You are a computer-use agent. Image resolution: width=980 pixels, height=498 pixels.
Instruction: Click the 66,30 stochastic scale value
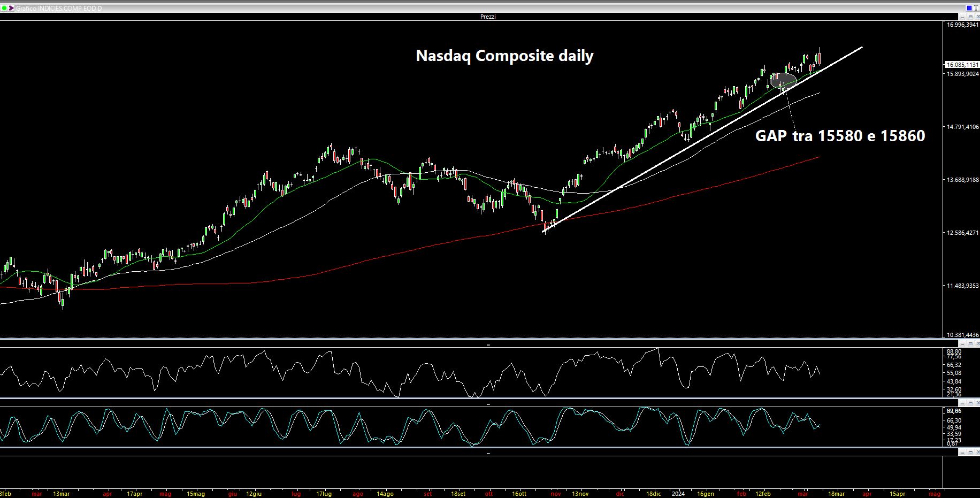click(954, 420)
